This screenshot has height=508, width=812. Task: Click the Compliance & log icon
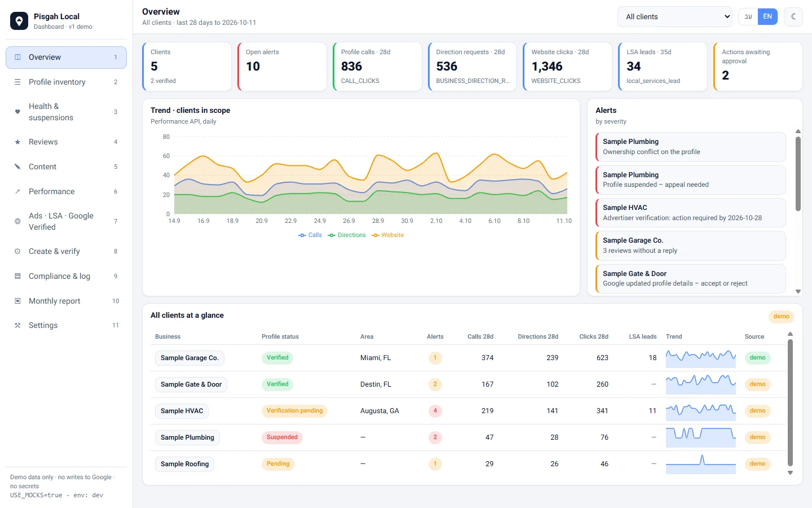click(17, 276)
